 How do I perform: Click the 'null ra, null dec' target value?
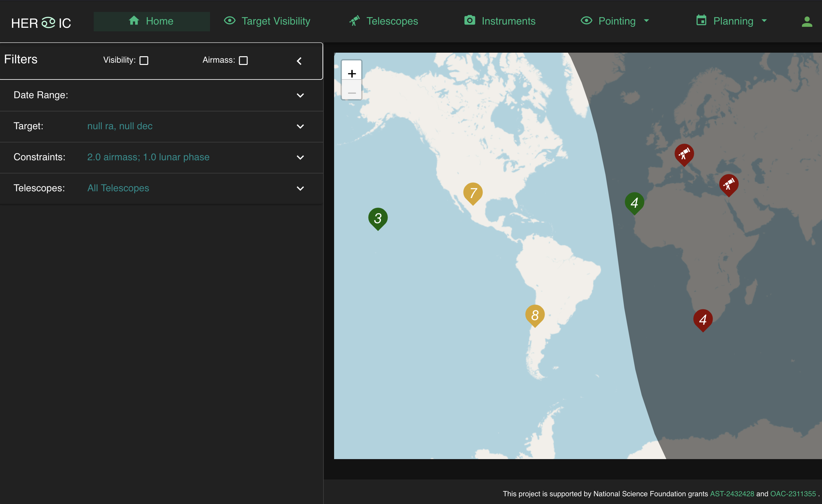coord(120,126)
